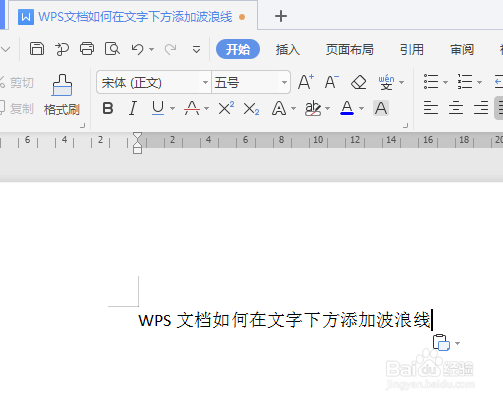Open Print Preview magnifier icon

112,49
